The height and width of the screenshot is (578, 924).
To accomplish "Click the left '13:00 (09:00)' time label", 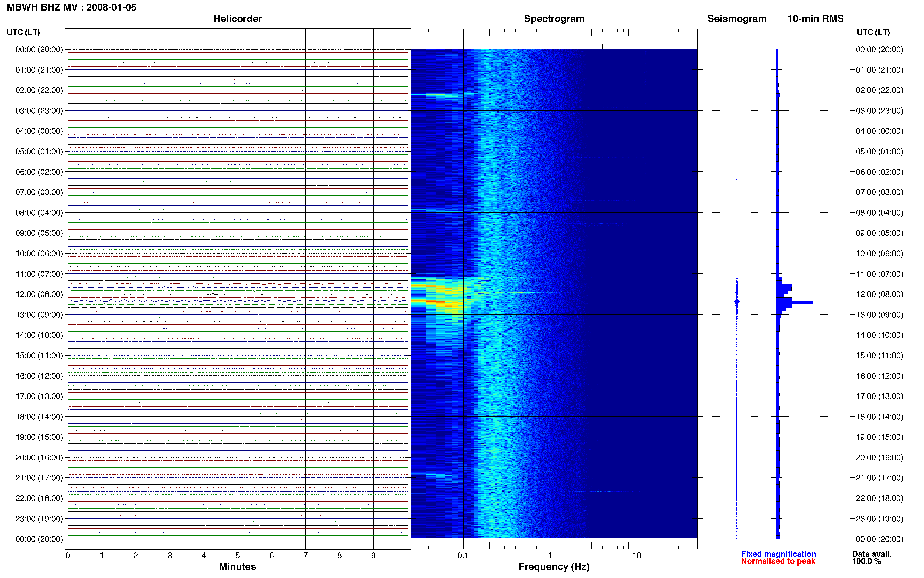I will pyautogui.click(x=39, y=315).
